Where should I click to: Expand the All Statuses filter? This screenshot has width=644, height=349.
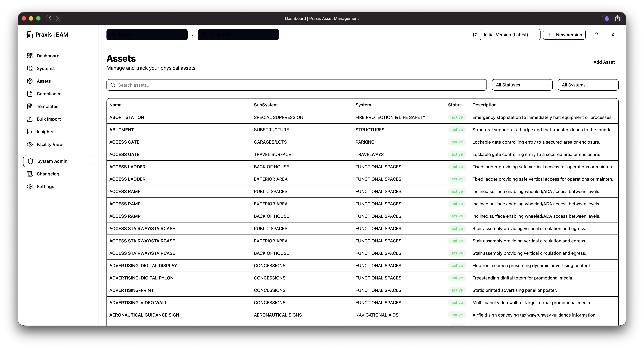[522, 85]
